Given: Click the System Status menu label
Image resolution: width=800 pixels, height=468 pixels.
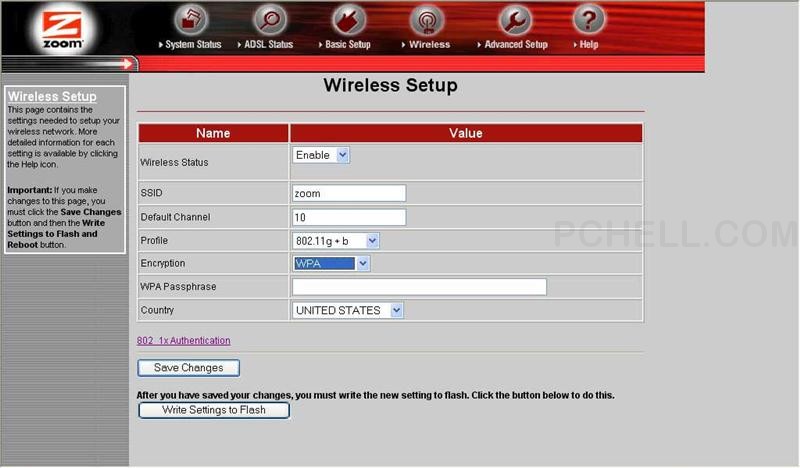Looking at the screenshot, I should click(192, 45).
